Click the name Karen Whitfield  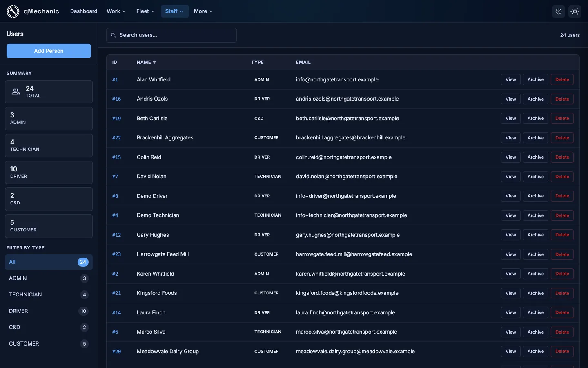tap(155, 274)
